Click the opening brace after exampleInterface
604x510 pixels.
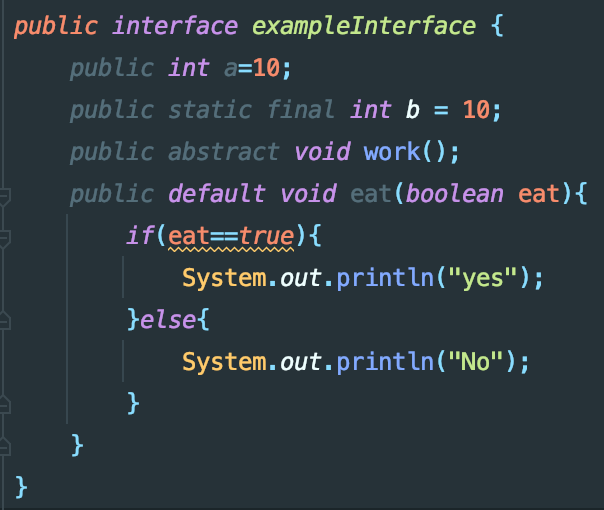pyautogui.click(x=497, y=26)
